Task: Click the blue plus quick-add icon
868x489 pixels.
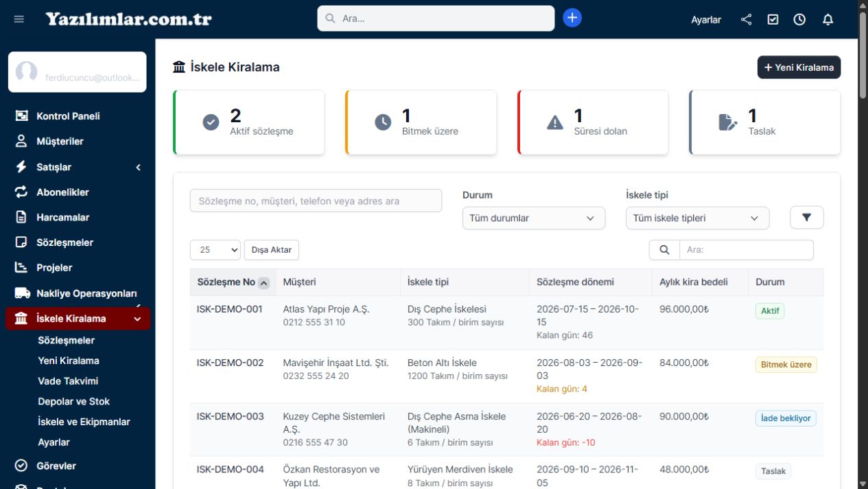Action: pos(572,18)
